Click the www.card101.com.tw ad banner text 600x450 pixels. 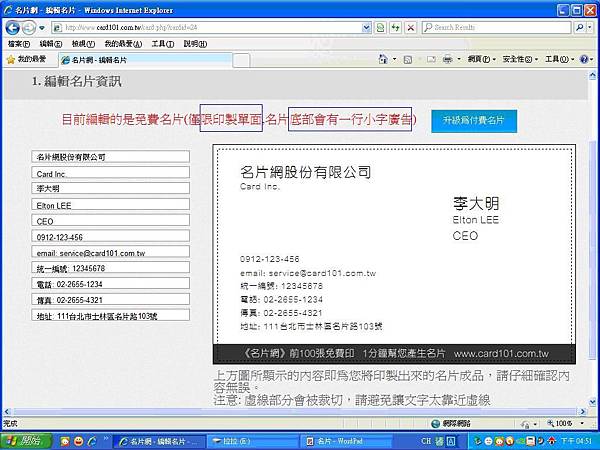pyautogui.click(x=501, y=354)
